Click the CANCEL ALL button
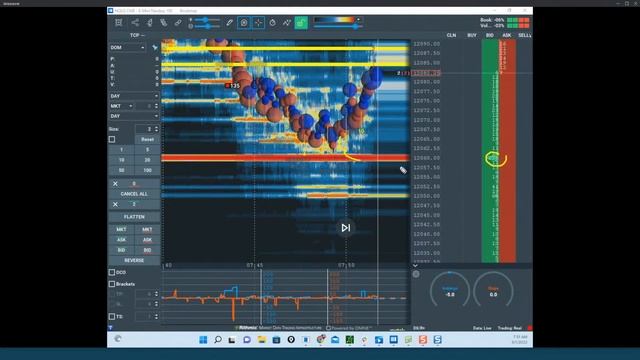The image size is (640, 360). 134,194
